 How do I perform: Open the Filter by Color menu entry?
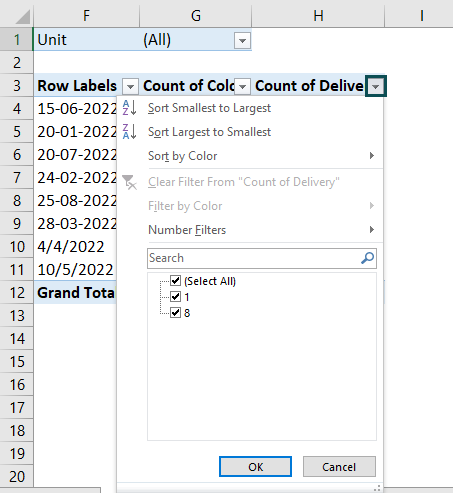click(x=250, y=206)
